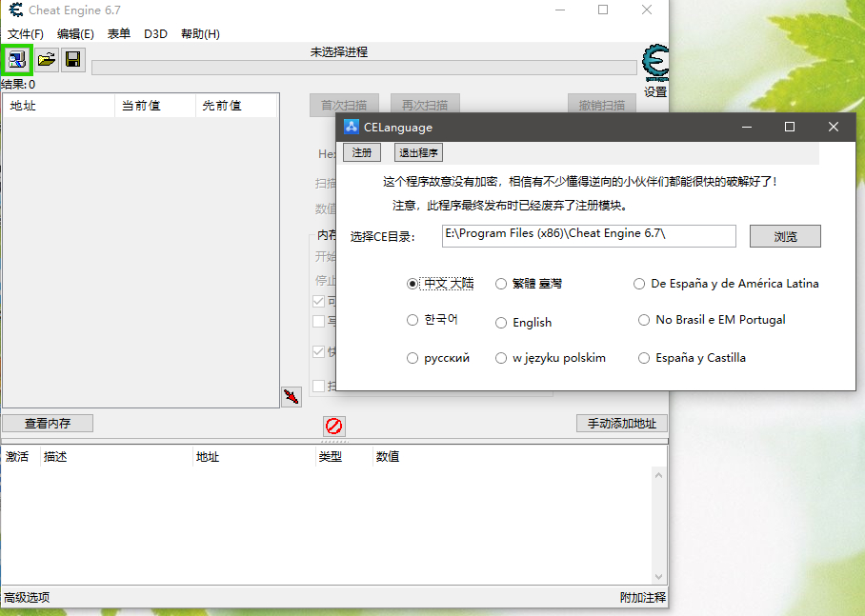Open the process list icon
865x616 pixels.
tap(16, 60)
